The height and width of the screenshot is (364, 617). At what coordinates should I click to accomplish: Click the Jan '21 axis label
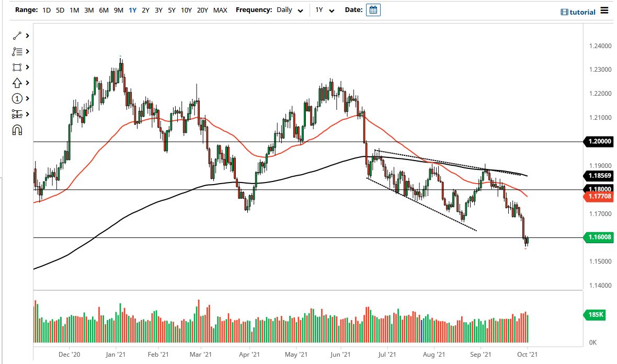116,355
